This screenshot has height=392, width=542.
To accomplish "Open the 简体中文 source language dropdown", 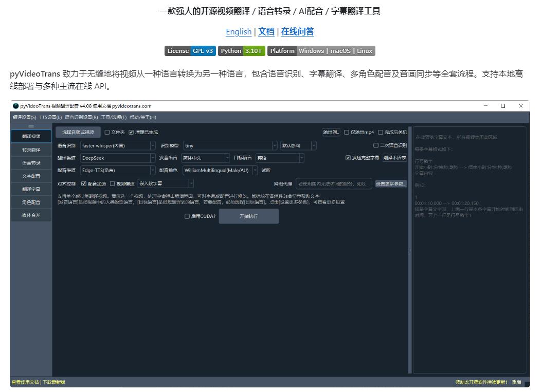I will (206, 158).
